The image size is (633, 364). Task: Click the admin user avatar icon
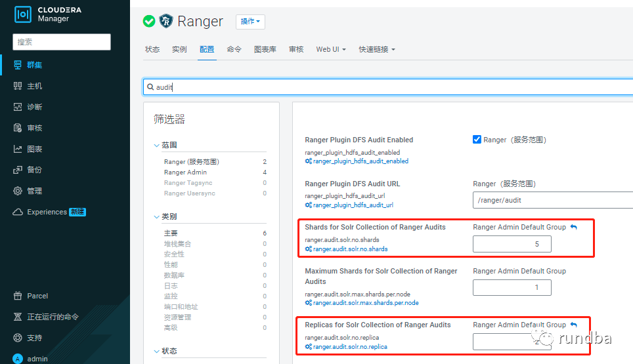17,359
